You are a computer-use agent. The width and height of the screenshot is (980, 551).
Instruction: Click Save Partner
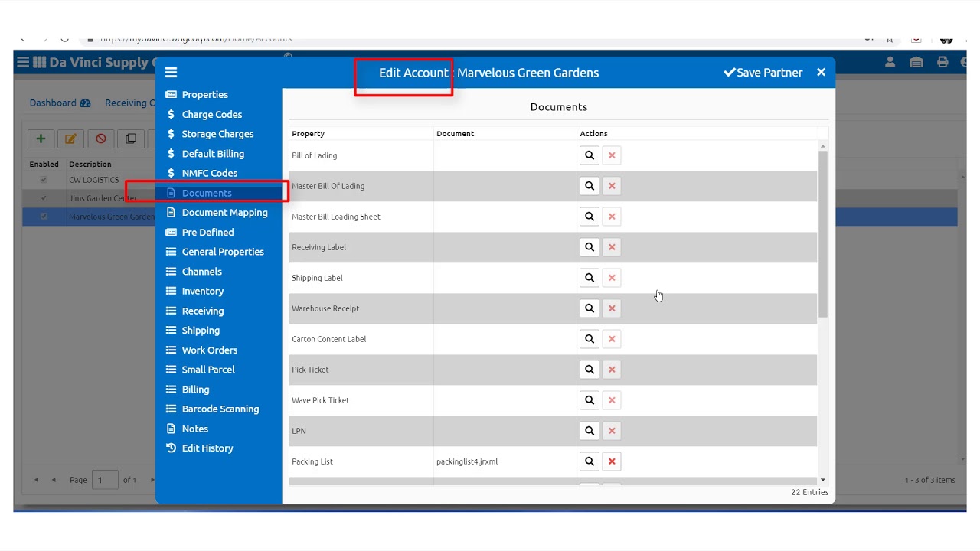763,73
